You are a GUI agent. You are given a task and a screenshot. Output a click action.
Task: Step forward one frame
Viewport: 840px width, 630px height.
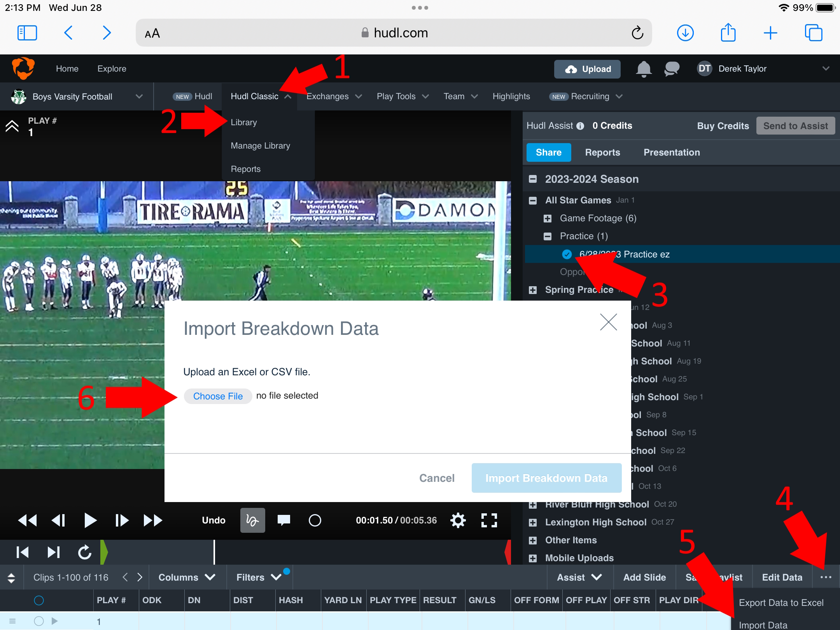[122, 520]
